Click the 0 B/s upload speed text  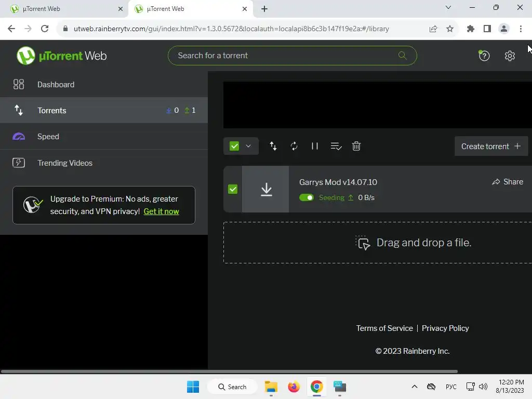(366, 197)
